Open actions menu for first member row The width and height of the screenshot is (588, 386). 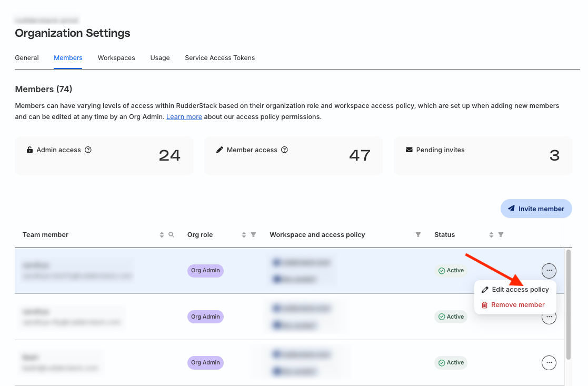point(549,271)
